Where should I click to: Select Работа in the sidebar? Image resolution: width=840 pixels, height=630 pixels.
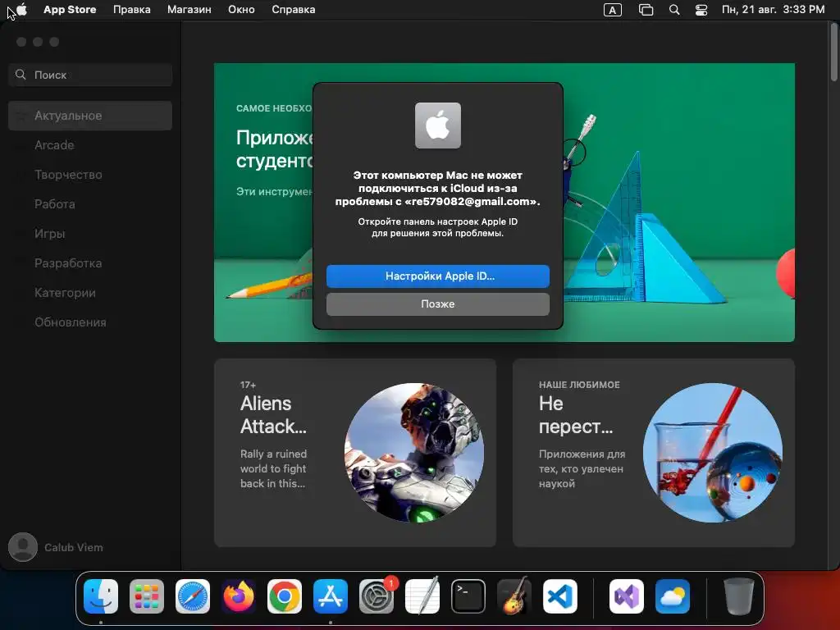point(90,204)
